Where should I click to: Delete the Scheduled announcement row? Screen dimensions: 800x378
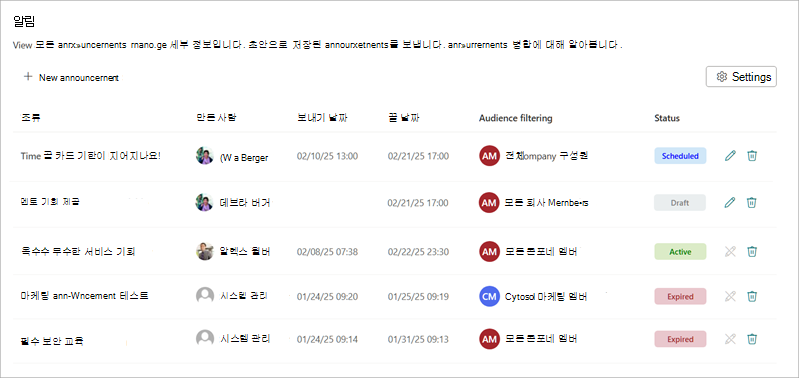pyautogui.click(x=752, y=156)
